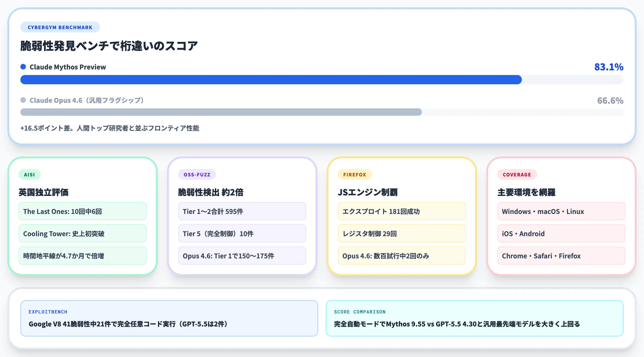644x357 pixels.
Task: Click the 83.1% score value
Action: 609,67
